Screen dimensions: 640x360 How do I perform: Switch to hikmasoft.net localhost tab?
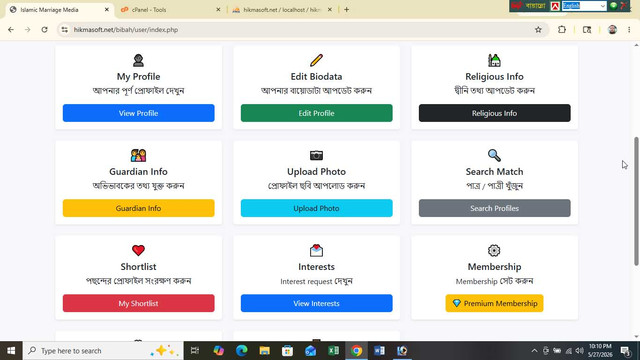[x=282, y=9]
